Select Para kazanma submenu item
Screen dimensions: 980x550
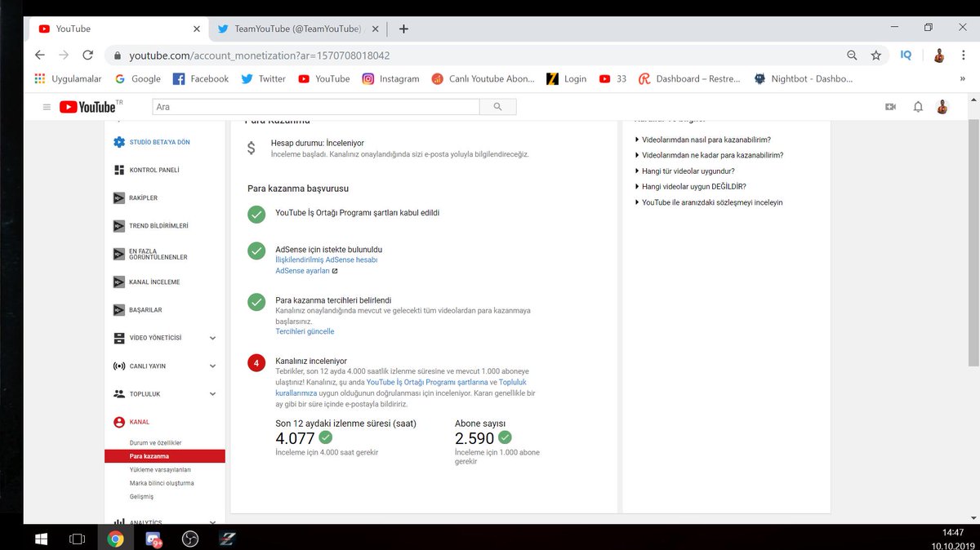(x=164, y=456)
